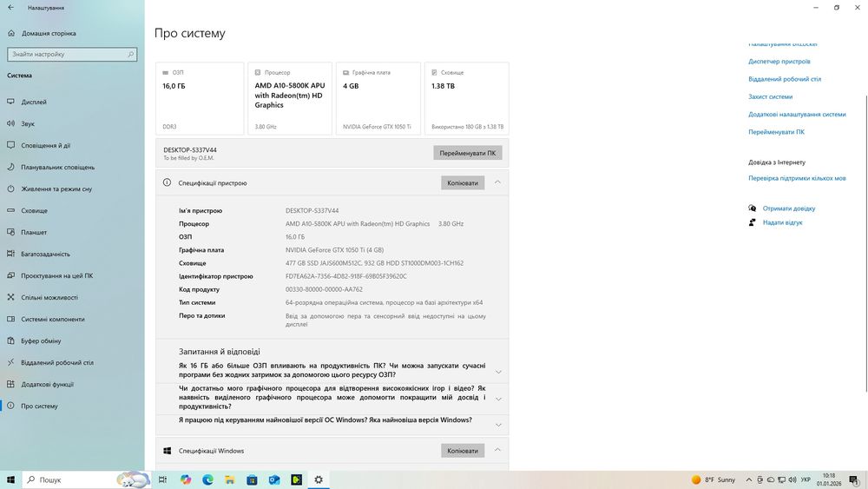Copy Windows specifications with Копіювати
This screenshot has width=868, height=489.
click(x=463, y=451)
